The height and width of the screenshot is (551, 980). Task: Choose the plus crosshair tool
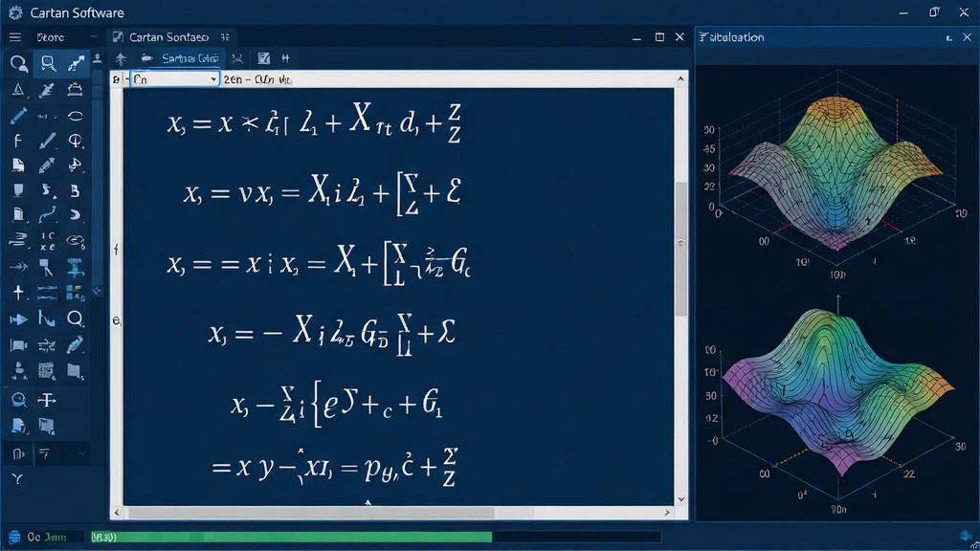[18, 293]
